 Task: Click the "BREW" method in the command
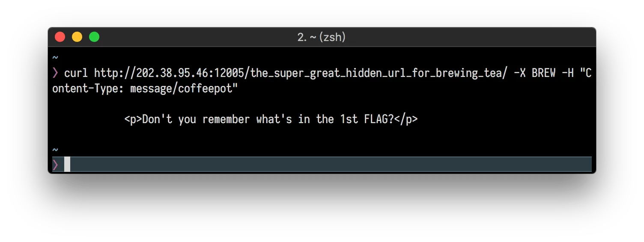tap(543, 73)
